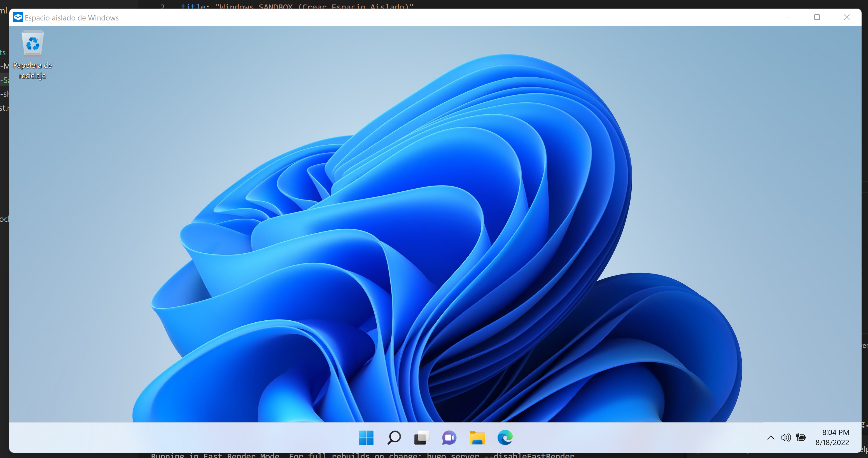Open File Explorer from the taskbar
The image size is (868, 458).
tap(477, 438)
